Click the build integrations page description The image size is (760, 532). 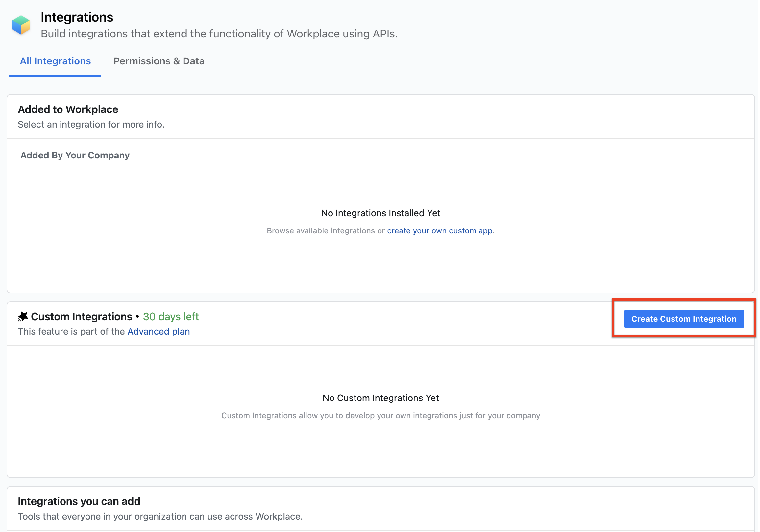(x=219, y=34)
